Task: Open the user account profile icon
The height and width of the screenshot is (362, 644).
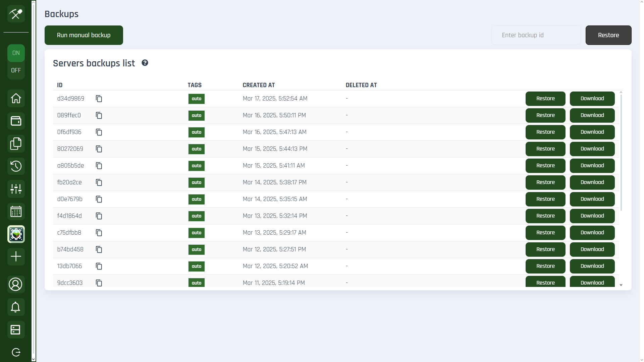Action: [x=16, y=284]
